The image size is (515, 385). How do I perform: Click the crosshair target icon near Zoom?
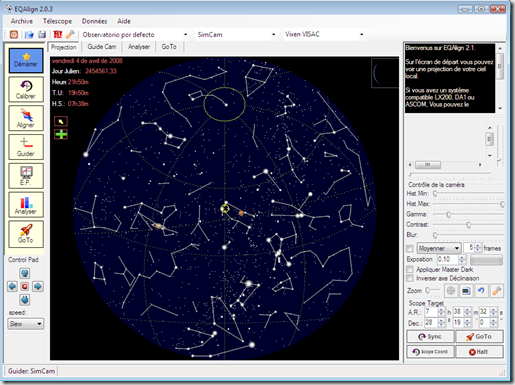click(x=451, y=291)
